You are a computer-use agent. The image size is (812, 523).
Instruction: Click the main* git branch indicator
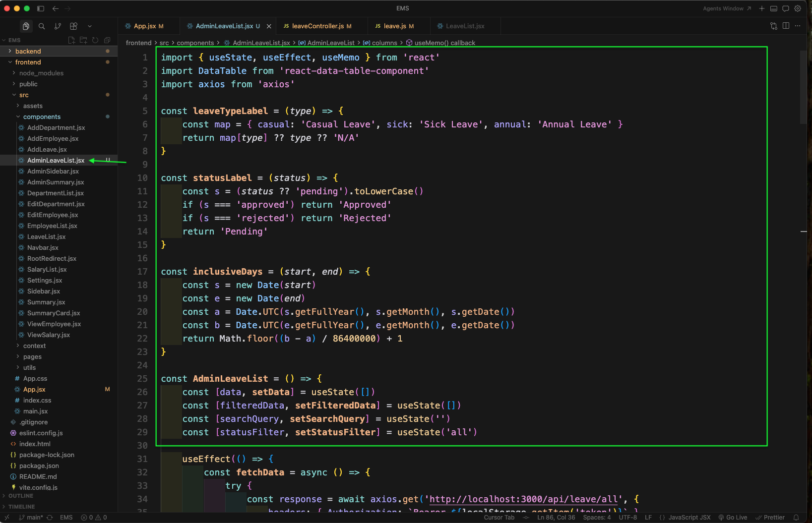point(31,518)
